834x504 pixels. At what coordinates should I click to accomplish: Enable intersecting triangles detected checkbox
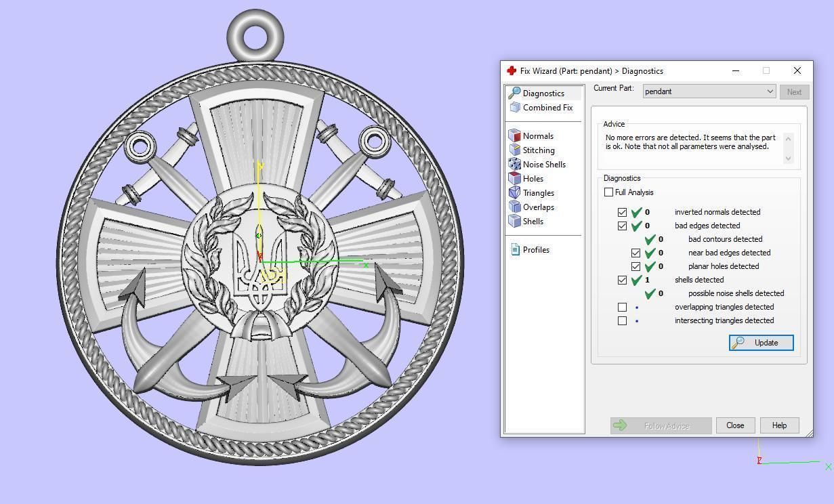click(x=622, y=320)
